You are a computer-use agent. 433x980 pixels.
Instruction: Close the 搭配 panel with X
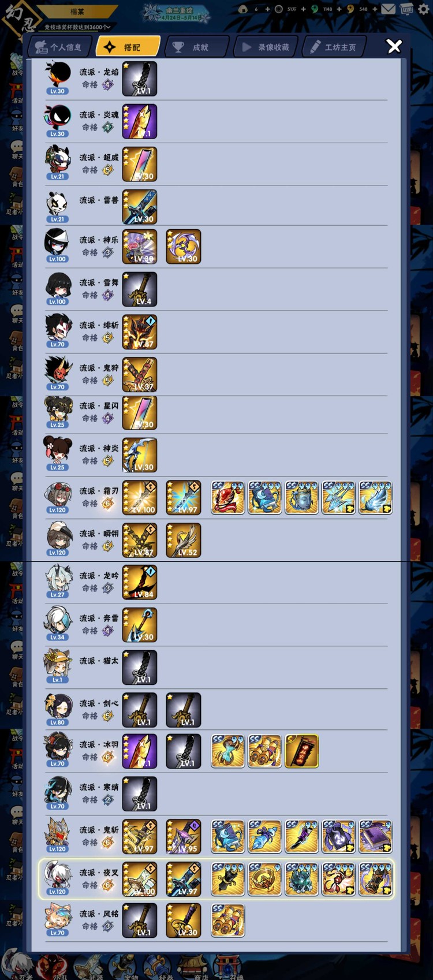tap(394, 46)
